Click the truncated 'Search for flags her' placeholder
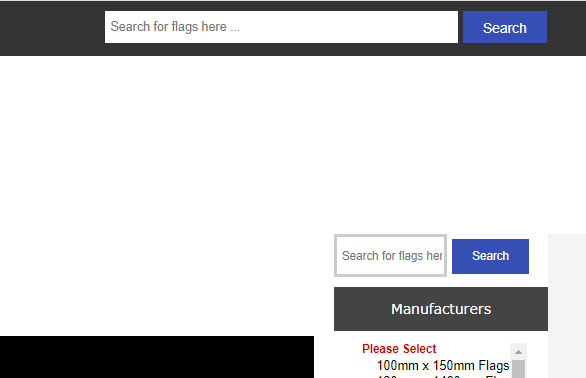Screen dimensions: 586x378 pos(392,256)
